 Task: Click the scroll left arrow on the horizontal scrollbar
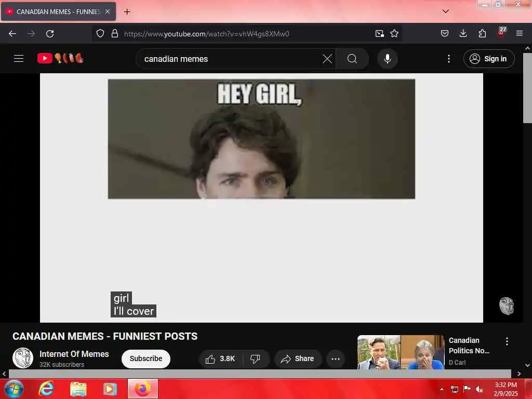tap(4, 374)
